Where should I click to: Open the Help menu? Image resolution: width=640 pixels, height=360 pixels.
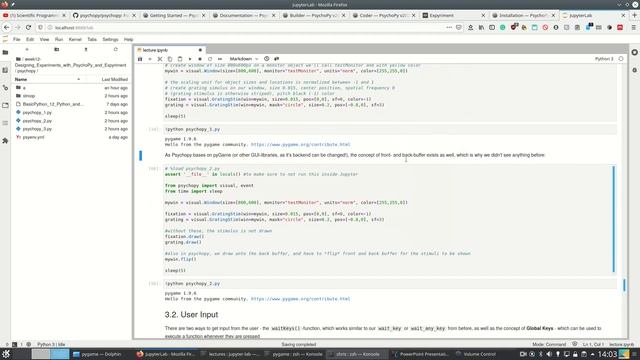click(129, 40)
